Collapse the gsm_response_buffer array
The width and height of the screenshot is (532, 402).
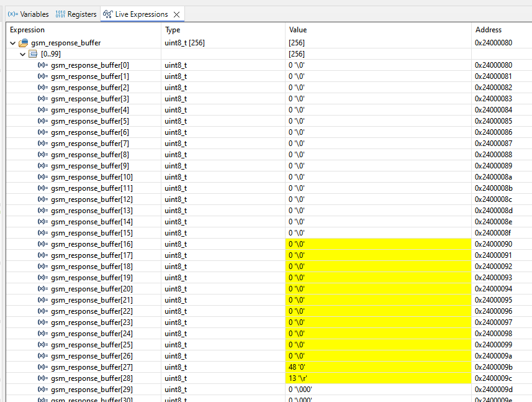[x=13, y=43]
